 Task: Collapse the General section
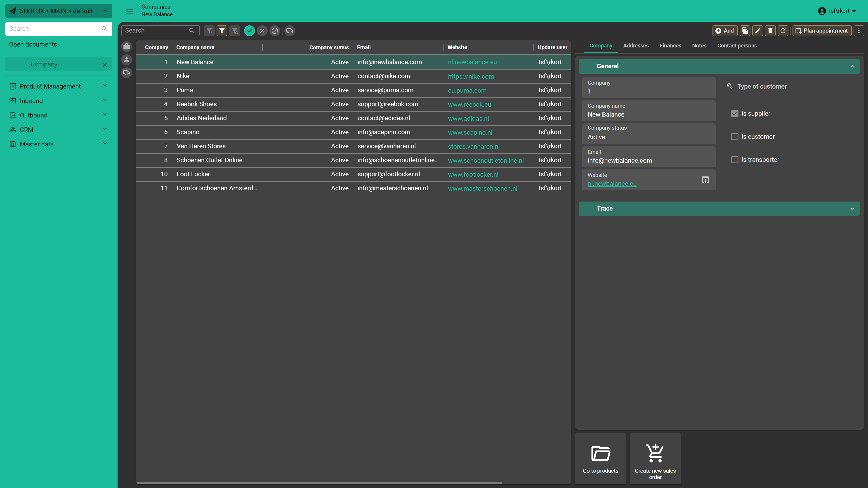pos(719,66)
